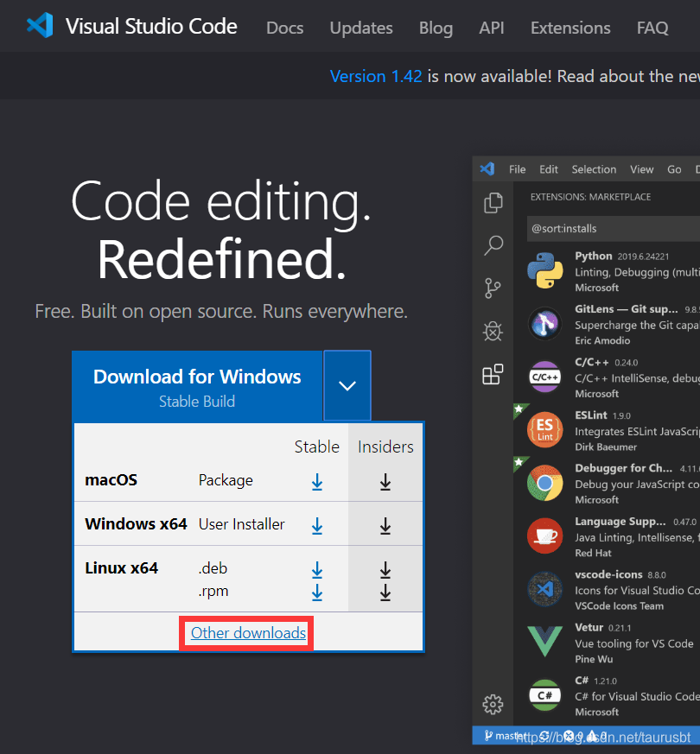Download macOS Insiders package
700x754 pixels.
pos(385,482)
